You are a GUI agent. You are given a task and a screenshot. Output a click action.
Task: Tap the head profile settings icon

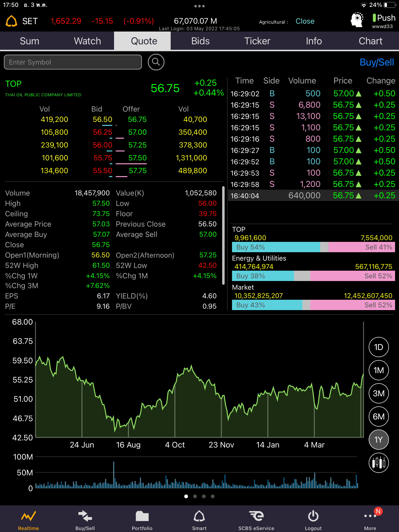[357, 20]
